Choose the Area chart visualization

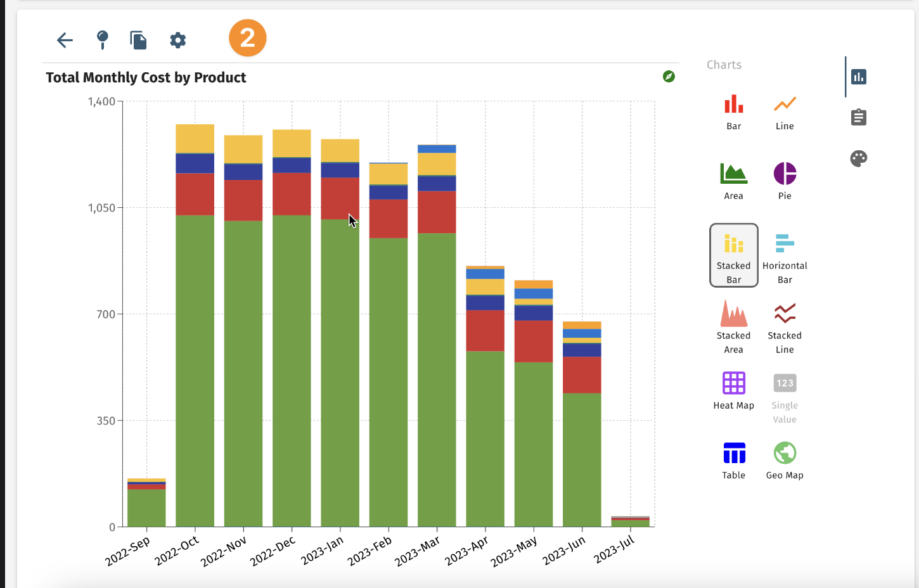point(733,179)
